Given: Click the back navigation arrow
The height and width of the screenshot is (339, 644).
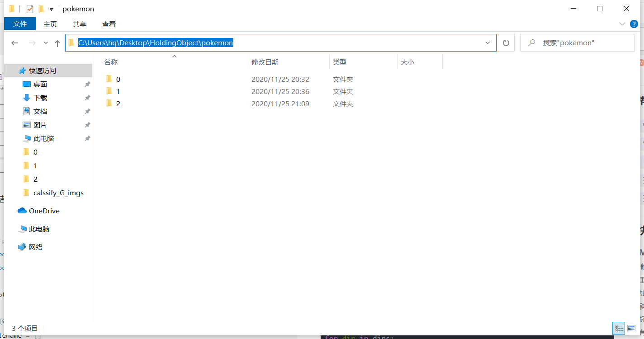Looking at the screenshot, I should (x=14, y=43).
